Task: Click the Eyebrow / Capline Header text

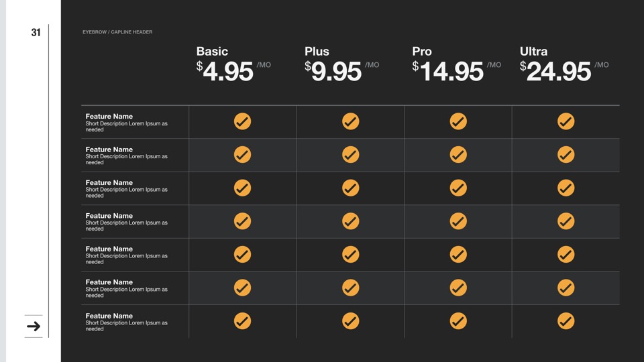Action: point(117,32)
